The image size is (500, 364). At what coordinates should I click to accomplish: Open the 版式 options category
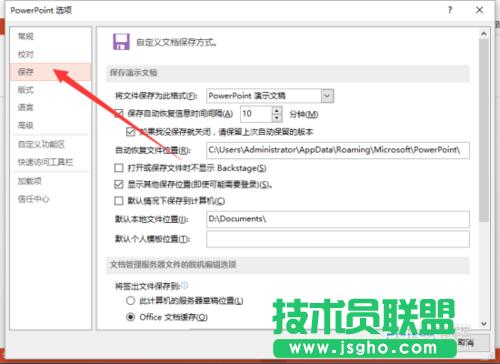[26, 90]
